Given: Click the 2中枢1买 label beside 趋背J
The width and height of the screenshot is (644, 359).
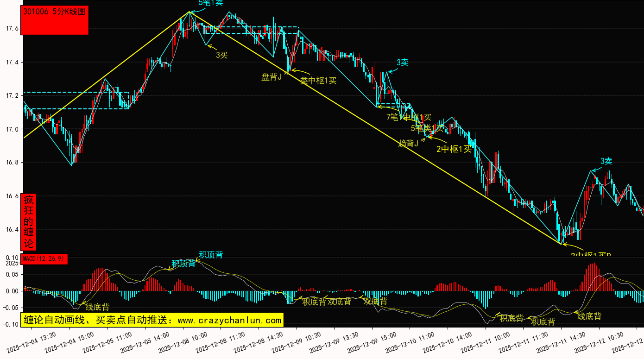Looking at the screenshot, I should (454, 149).
